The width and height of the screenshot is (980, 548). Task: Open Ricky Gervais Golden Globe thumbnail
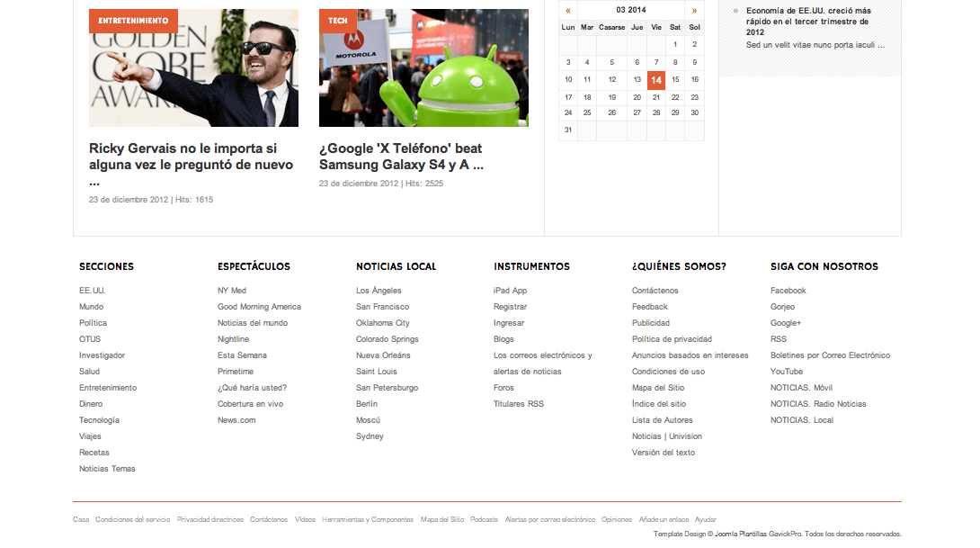tap(193, 67)
